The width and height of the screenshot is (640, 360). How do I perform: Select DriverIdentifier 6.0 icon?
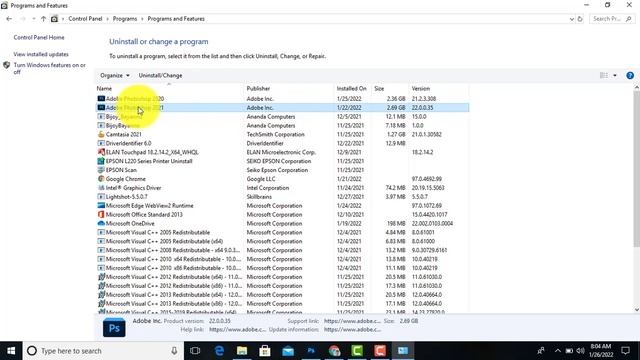101,143
